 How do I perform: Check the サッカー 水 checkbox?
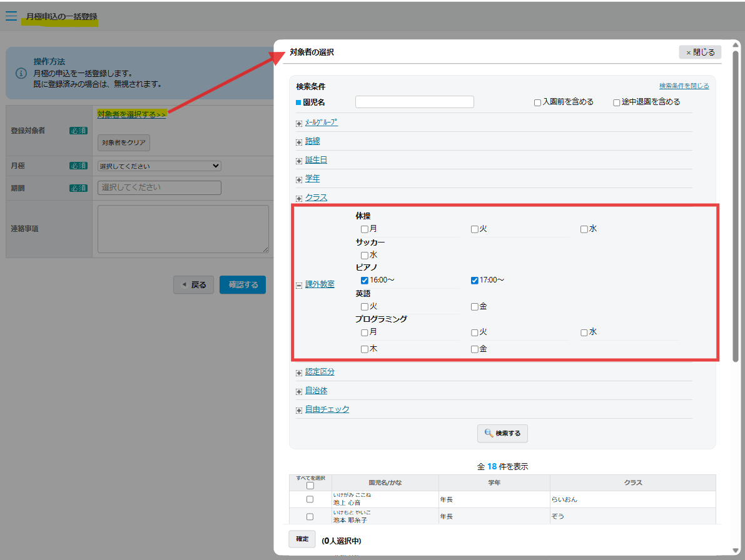[365, 256]
